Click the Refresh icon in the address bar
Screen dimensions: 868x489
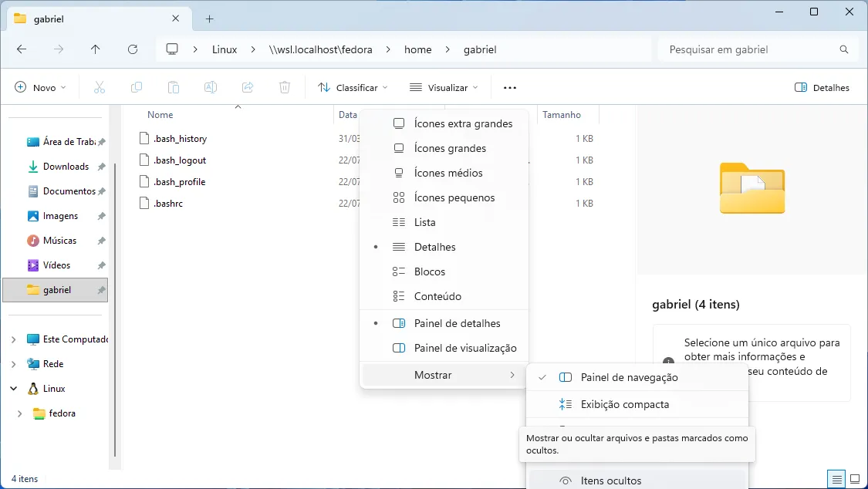(132, 49)
